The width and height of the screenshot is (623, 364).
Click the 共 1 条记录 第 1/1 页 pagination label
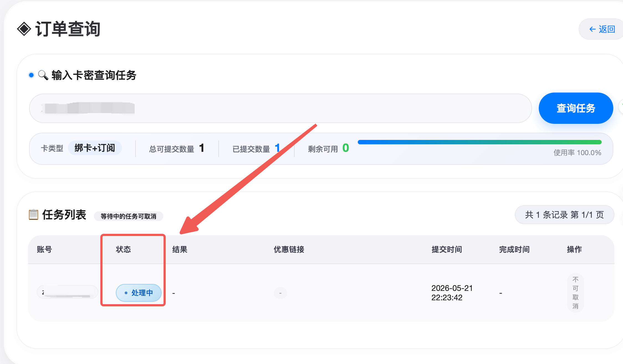pyautogui.click(x=564, y=215)
